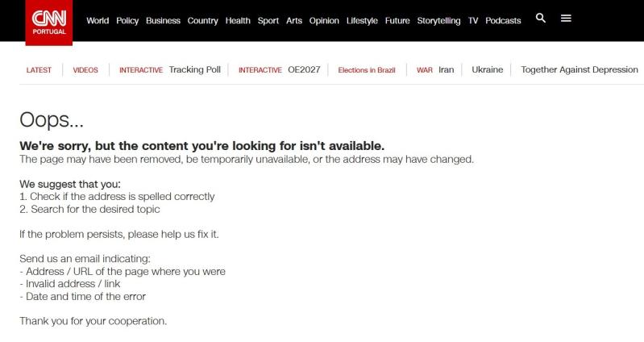Image resolution: width=644 pixels, height=342 pixels.
Task: Go to Storytelling section
Action: (x=438, y=20)
